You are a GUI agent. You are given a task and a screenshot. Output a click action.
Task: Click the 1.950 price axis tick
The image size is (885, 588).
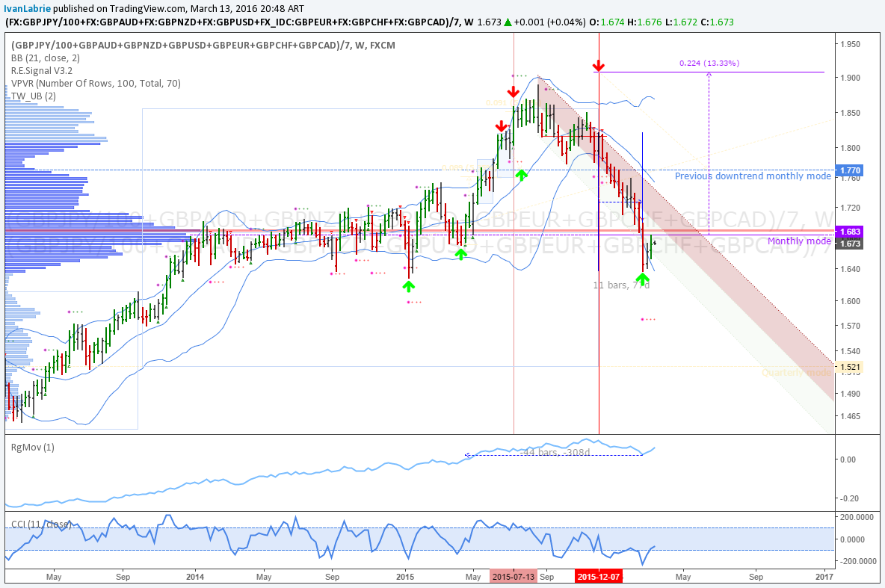pos(850,44)
